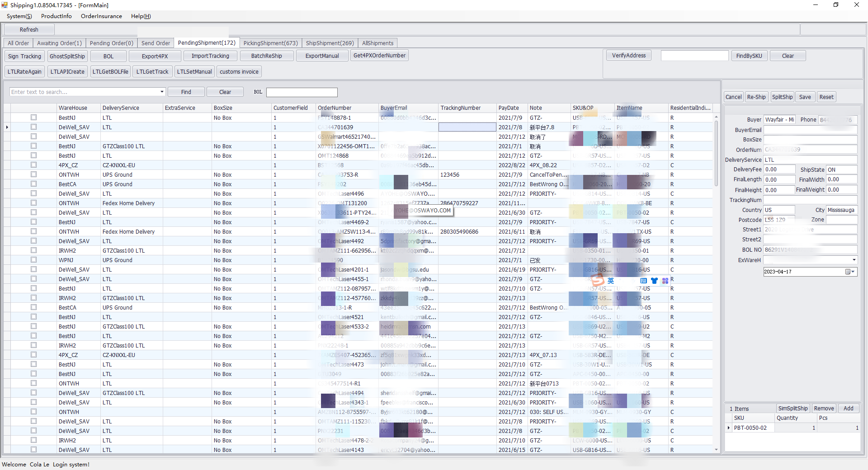Check the BestNJ LTL row with order 148878-1
The image size is (868, 470).
coord(33,117)
